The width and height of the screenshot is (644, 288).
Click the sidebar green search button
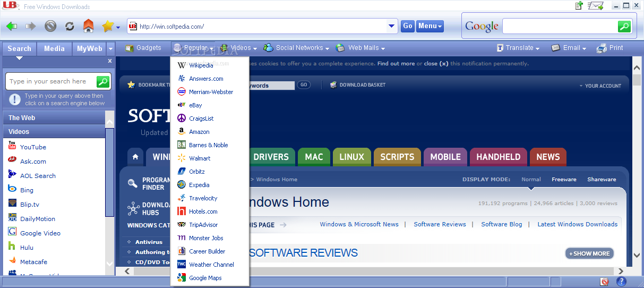coord(103,81)
